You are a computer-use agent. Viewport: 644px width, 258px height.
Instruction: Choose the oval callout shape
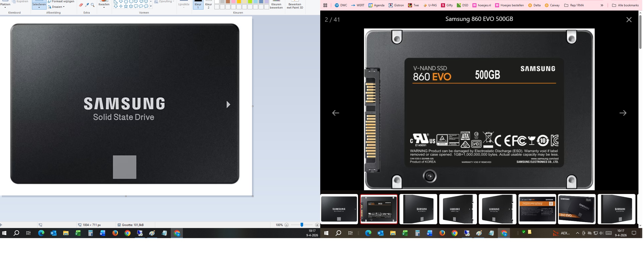[x=141, y=6]
